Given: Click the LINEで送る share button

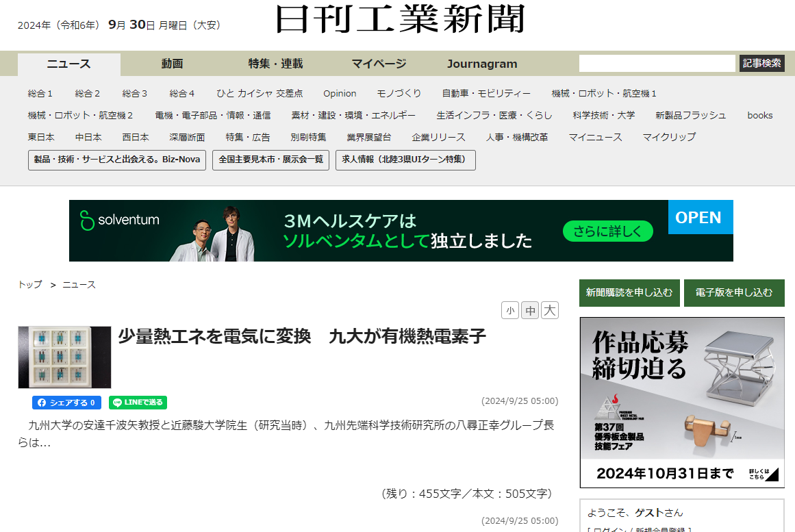Looking at the screenshot, I should [x=138, y=403].
